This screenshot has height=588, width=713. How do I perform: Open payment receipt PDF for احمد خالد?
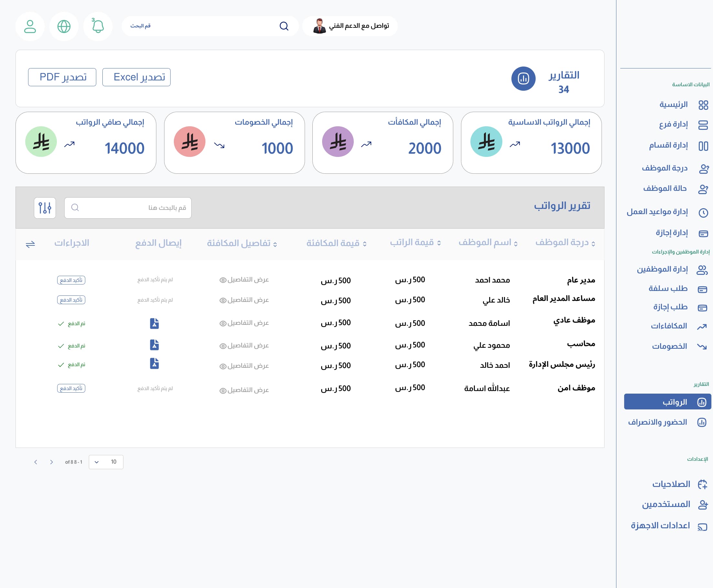tap(154, 363)
